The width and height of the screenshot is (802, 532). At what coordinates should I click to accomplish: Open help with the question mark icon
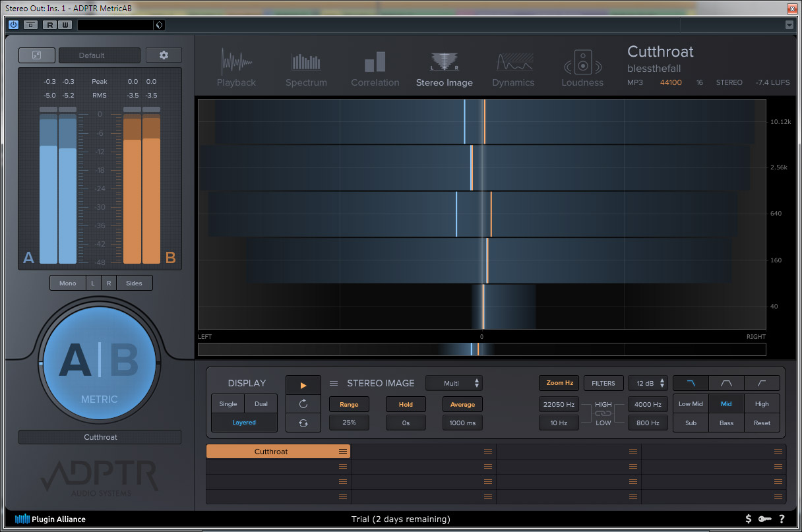[782, 519]
